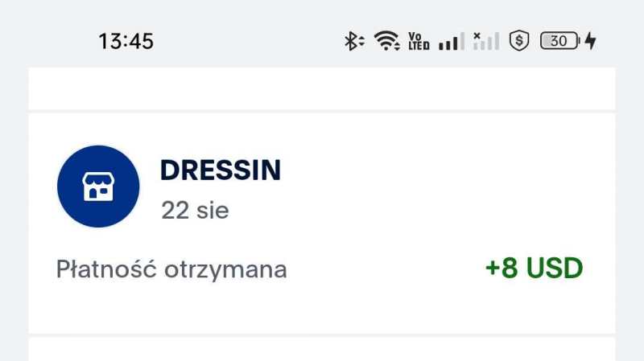The width and height of the screenshot is (644, 361).
Task: Tap the Płatność otrzymana status label
Action: 171,269
